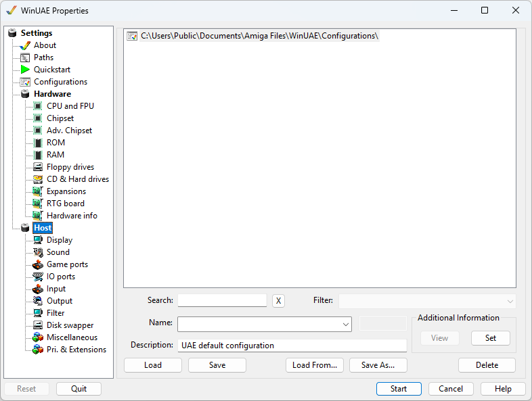Screen dimensions: 532x401
Task: Click the RAM chip icon
Action: (38, 155)
